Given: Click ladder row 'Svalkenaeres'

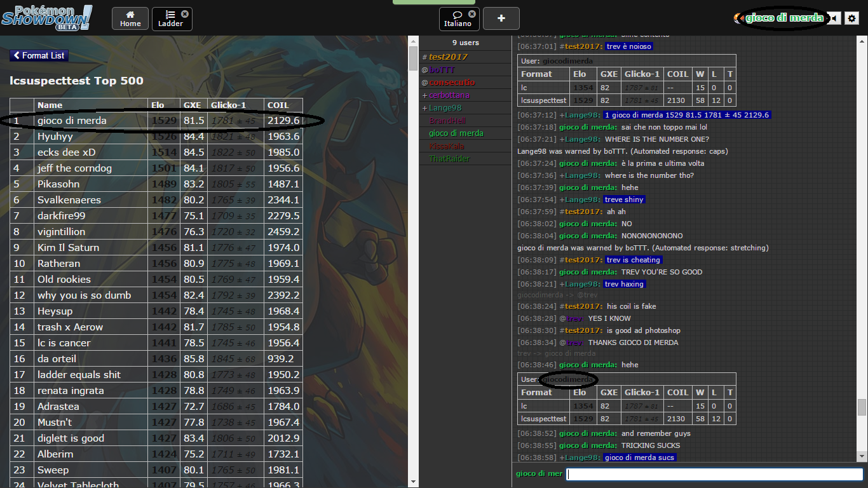Looking at the screenshot, I should click(156, 200).
